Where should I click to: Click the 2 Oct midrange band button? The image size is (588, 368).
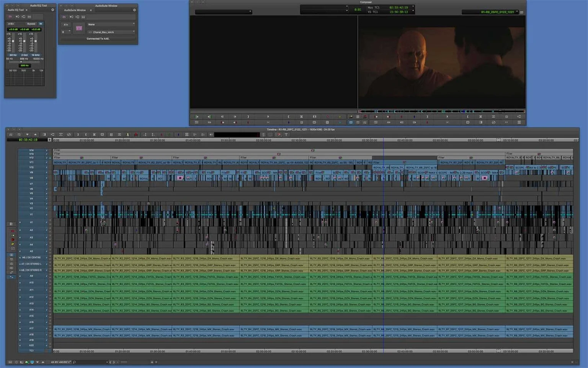(x=24, y=55)
